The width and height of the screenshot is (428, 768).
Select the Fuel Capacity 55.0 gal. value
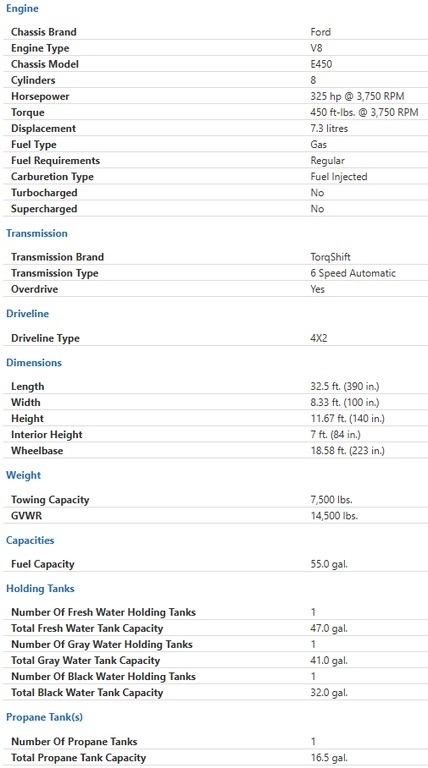point(329,564)
